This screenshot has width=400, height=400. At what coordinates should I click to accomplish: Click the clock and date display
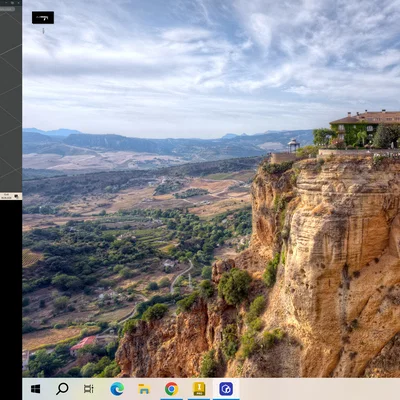6,196
